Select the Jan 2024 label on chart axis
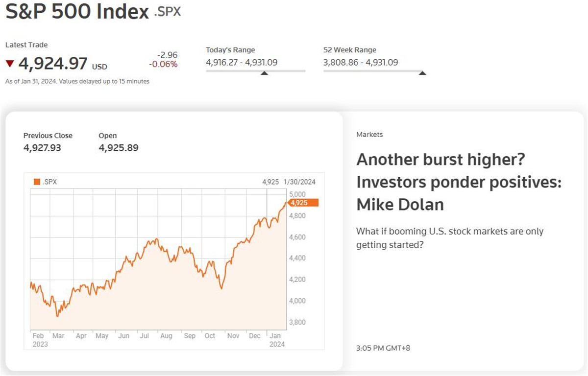This screenshot has width=588, height=376. click(x=277, y=340)
